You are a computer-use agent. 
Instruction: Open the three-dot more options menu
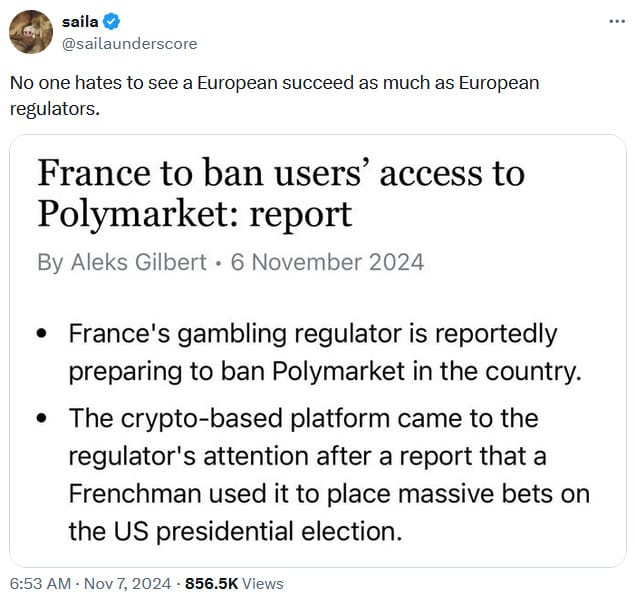click(616, 21)
